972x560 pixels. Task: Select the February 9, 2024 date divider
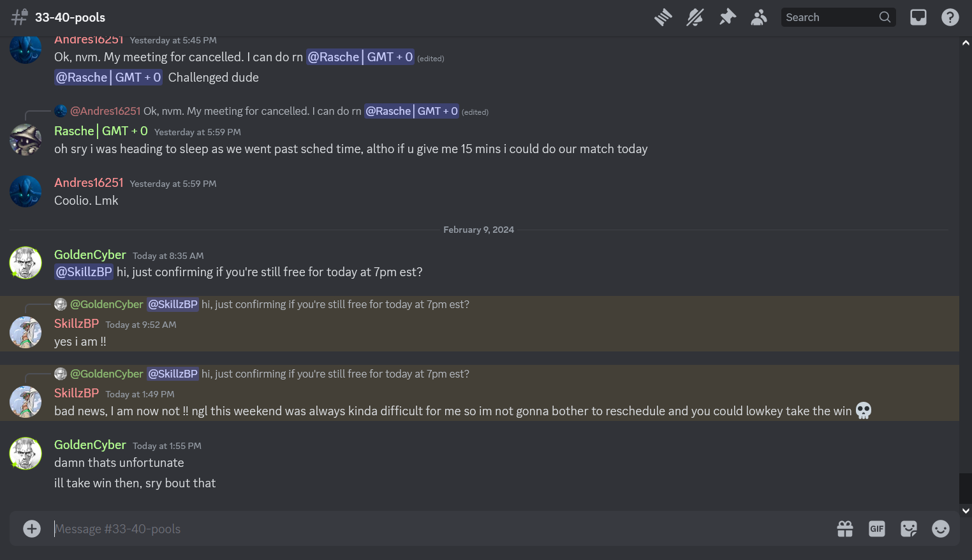point(478,230)
